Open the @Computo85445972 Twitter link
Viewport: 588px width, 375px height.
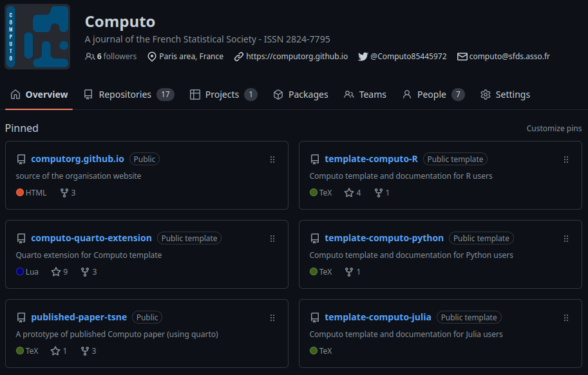point(408,56)
